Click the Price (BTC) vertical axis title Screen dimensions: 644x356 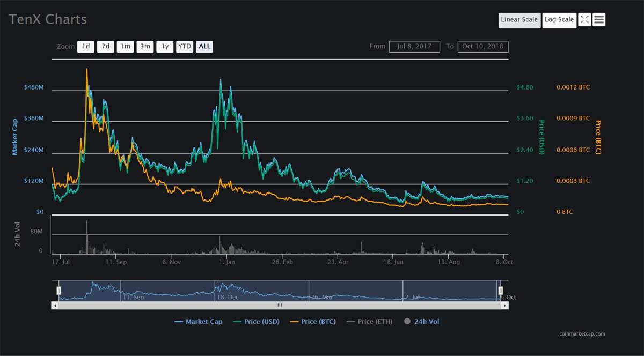(x=598, y=137)
